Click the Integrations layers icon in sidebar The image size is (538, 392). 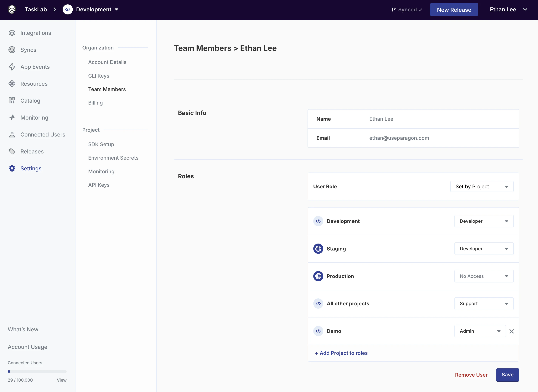coord(12,33)
